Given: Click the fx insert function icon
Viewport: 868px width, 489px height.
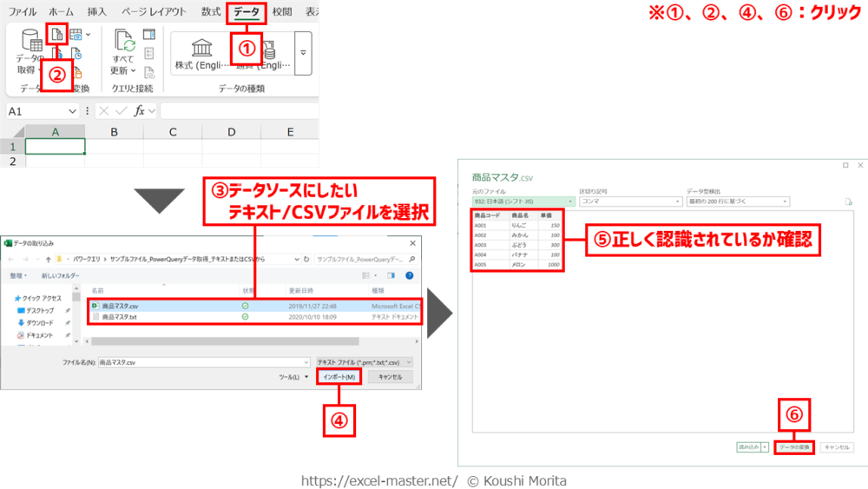Looking at the screenshot, I should coord(138,111).
